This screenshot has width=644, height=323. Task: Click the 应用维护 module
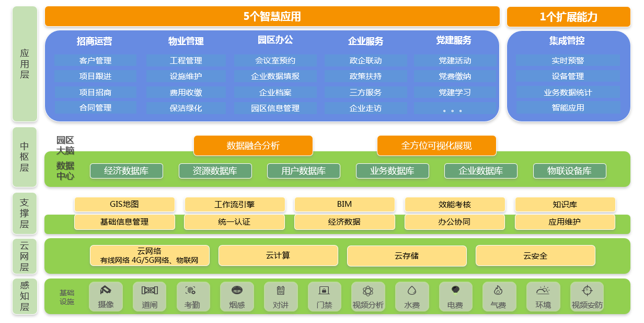coord(565,222)
